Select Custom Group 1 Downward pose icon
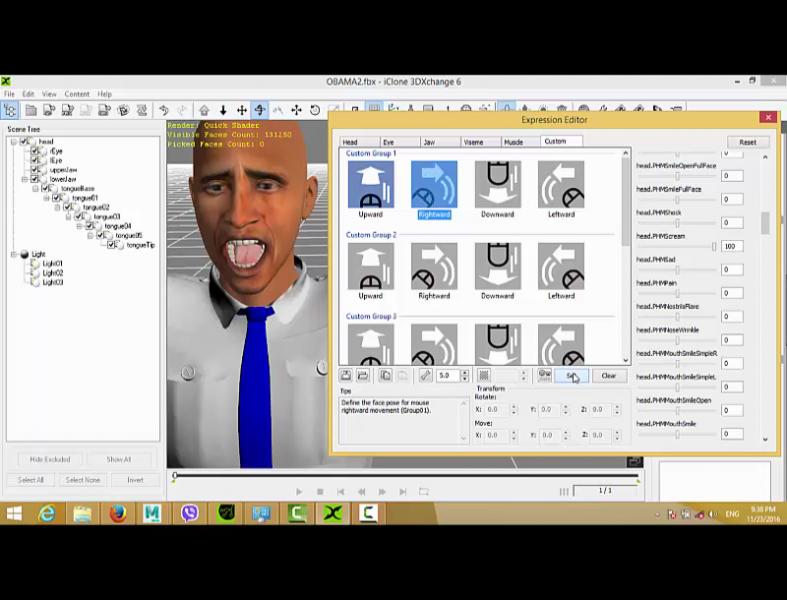The width and height of the screenshot is (787, 600). coord(498,184)
